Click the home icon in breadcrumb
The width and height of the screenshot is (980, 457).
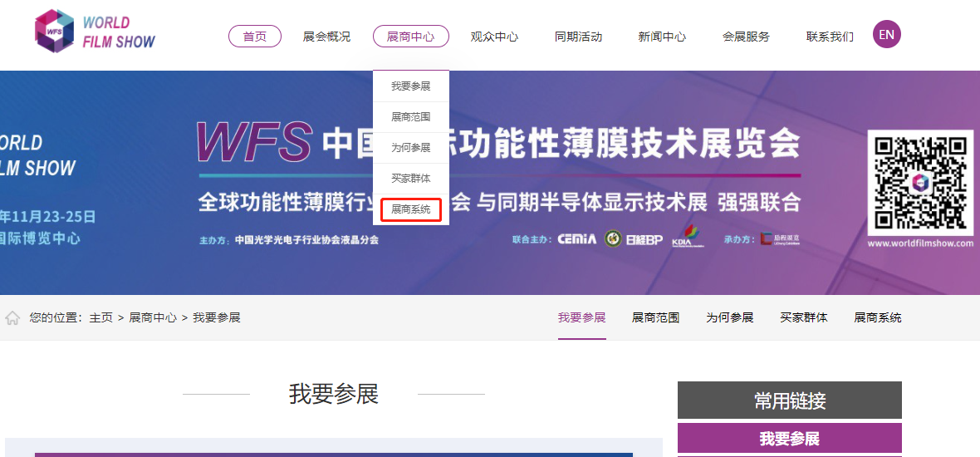coord(12,318)
